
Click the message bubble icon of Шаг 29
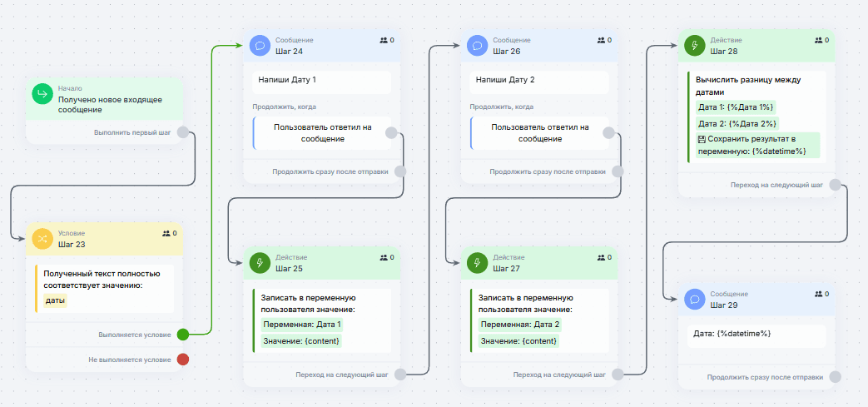[x=694, y=300]
